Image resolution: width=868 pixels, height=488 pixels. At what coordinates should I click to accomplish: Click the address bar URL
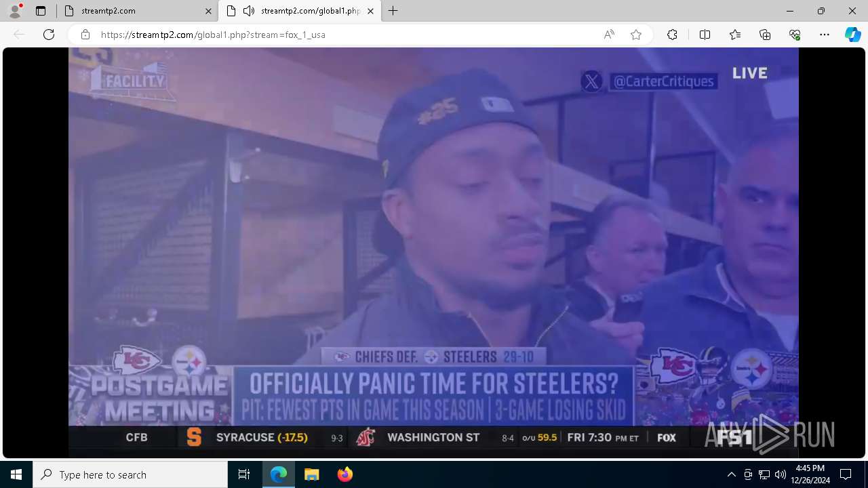213,35
